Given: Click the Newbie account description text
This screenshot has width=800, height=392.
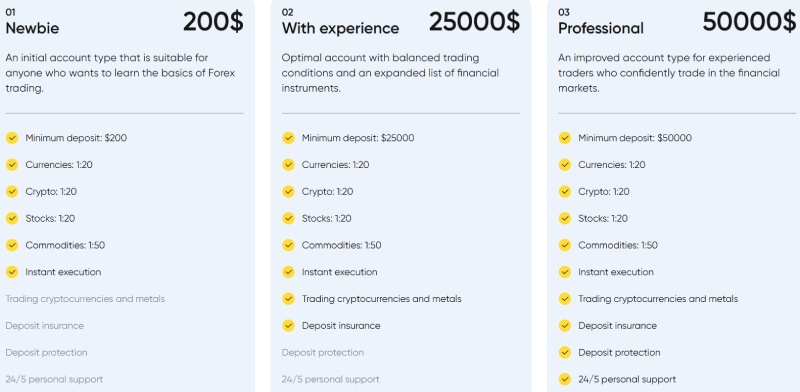Looking at the screenshot, I should (120, 73).
